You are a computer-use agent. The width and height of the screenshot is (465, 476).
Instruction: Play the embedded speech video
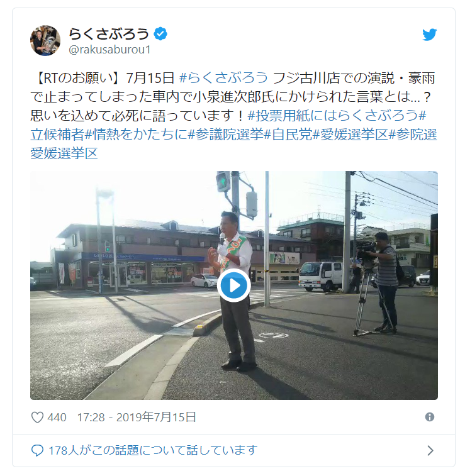233,285
